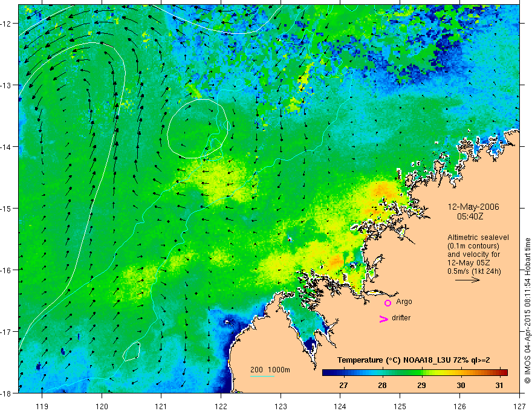Click latitude axis label -12

click(6, 24)
